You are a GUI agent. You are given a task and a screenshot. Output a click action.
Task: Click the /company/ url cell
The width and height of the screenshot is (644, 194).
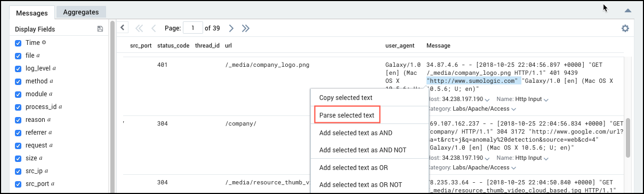[240, 123]
